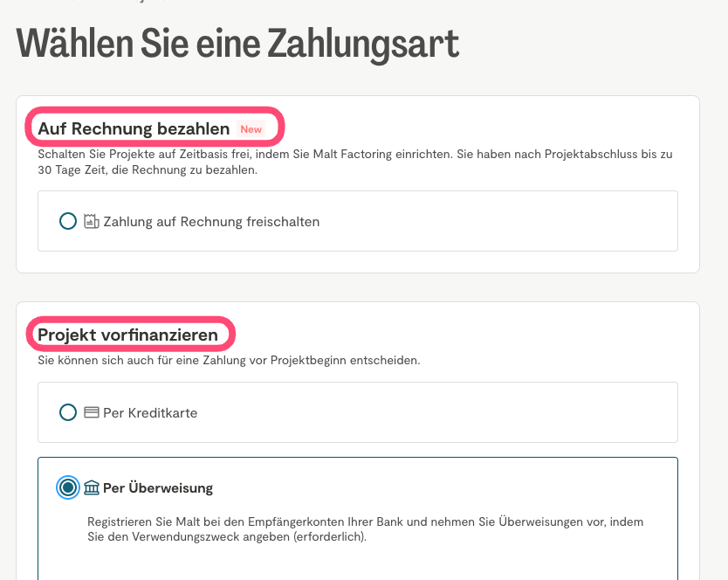The width and height of the screenshot is (728, 580).
Task: Click the bank building icon beside 'Per Überweisung'
Action: coord(92,487)
